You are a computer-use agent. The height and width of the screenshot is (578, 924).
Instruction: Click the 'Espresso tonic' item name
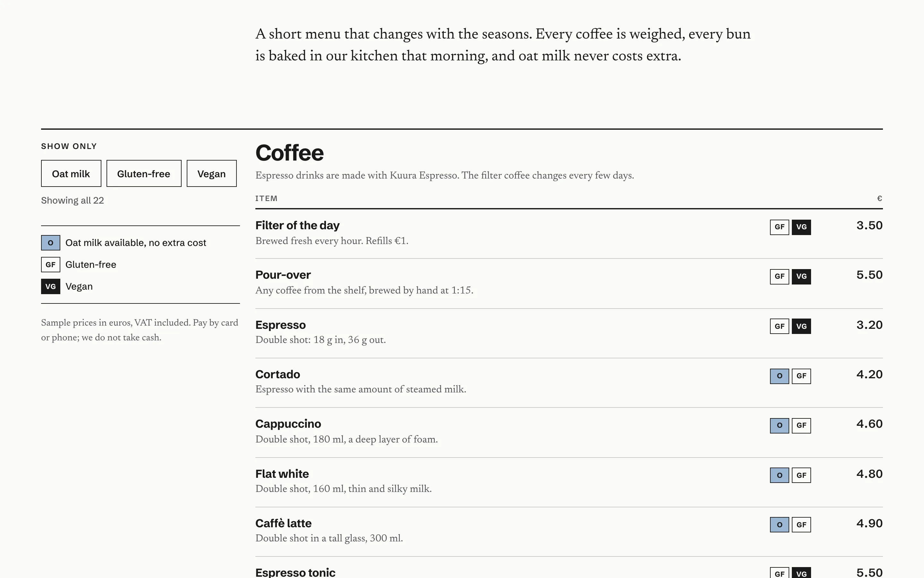(295, 572)
